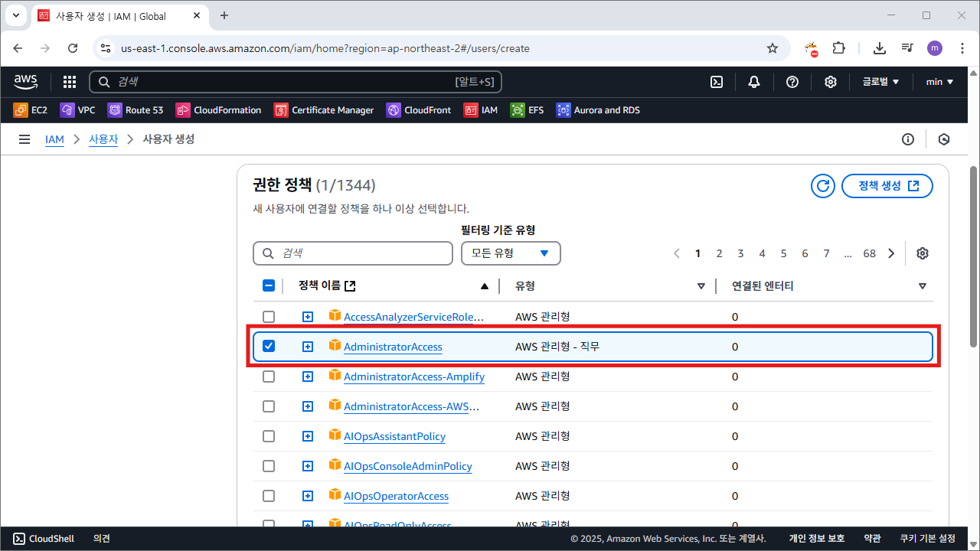Expand the AIOpsAssistantPolicy details
Screen dimensions: 980x551
(x=308, y=436)
